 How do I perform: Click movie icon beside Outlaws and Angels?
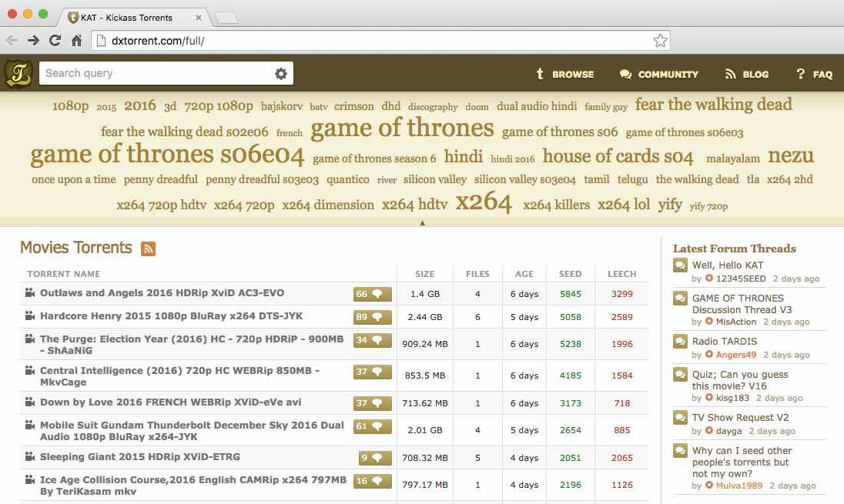point(29,293)
